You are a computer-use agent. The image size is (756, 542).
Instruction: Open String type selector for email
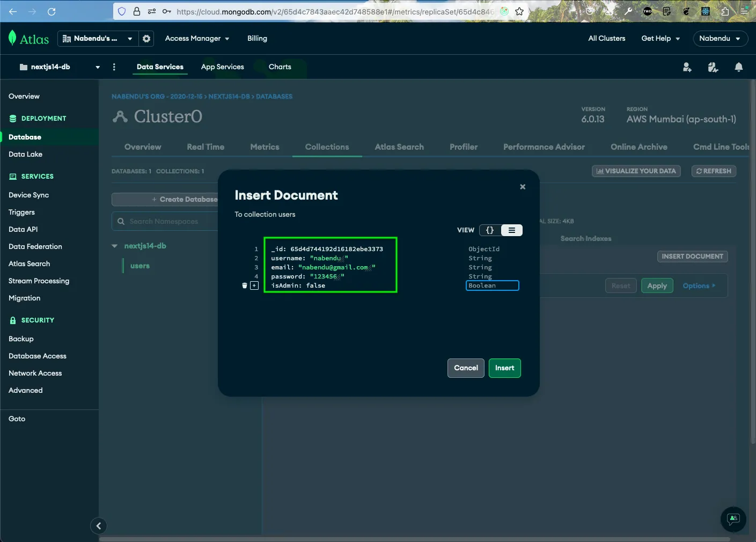480,267
